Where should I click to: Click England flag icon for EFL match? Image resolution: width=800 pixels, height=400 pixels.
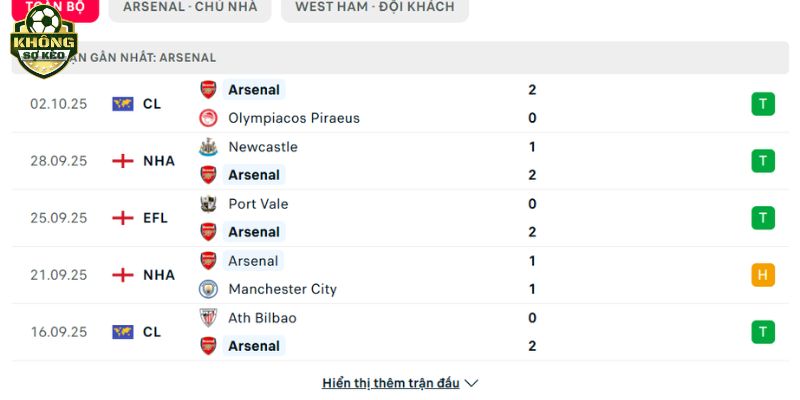(123, 218)
